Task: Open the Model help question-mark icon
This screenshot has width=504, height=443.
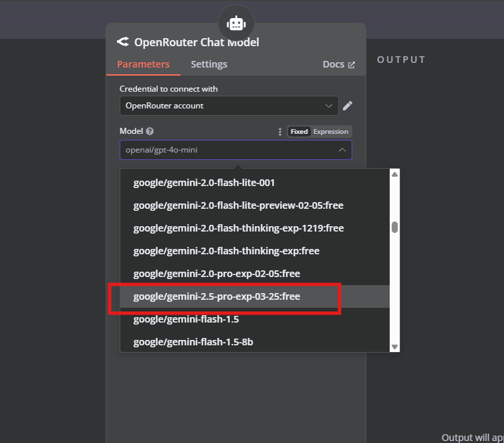Action: click(x=150, y=131)
